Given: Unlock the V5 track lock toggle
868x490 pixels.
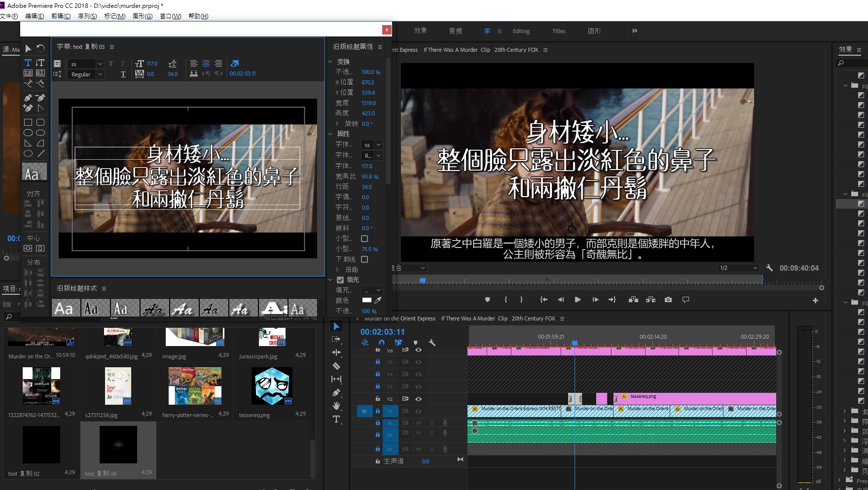Looking at the screenshot, I should pyautogui.click(x=377, y=361).
